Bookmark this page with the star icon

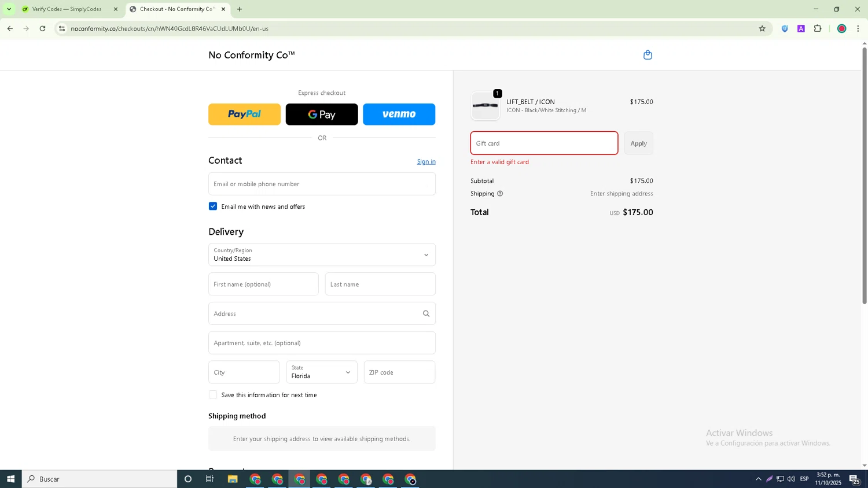[762, 28]
